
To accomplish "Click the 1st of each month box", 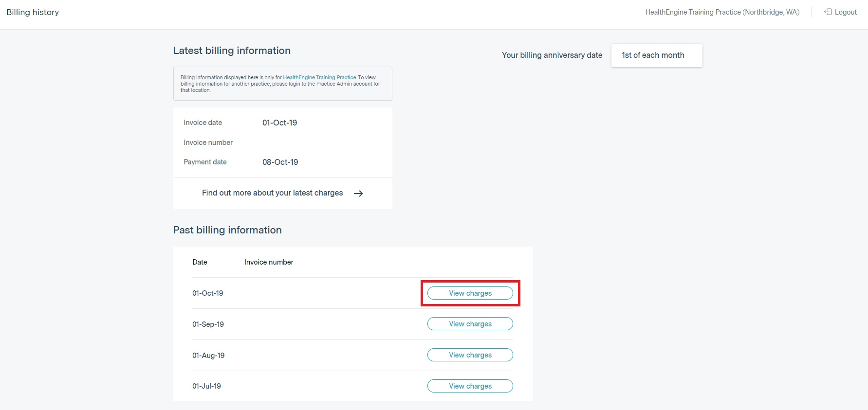I will pos(657,55).
